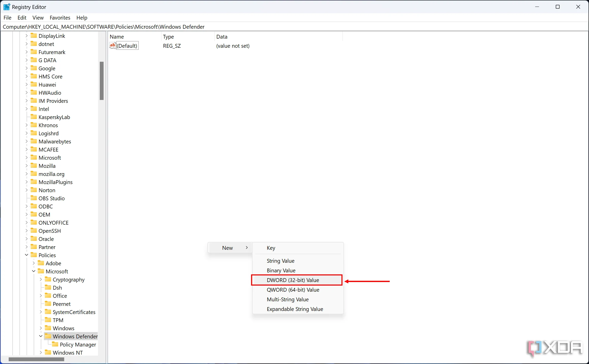Click the Adobe folder icon under Policies
This screenshot has height=364, width=589.
(x=41, y=263)
